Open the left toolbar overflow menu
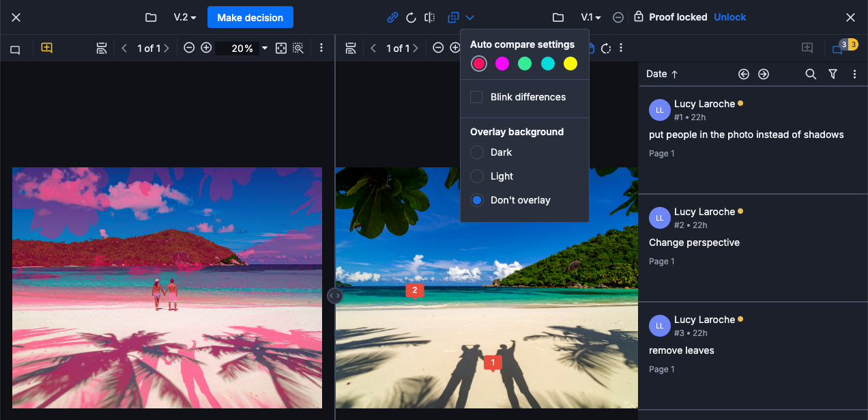 tap(321, 48)
